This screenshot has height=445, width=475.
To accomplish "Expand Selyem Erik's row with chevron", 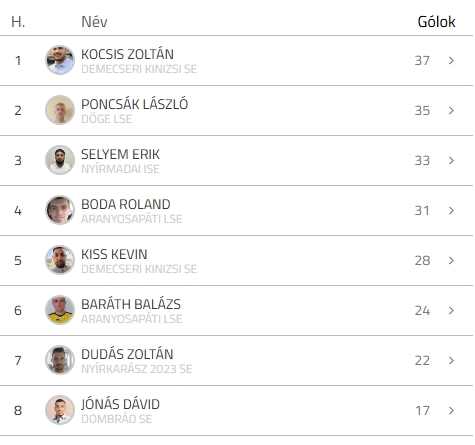I will click(x=451, y=160).
